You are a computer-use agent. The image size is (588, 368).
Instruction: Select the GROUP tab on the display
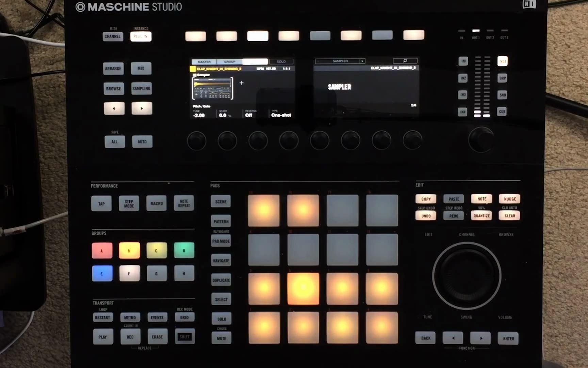click(x=230, y=62)
